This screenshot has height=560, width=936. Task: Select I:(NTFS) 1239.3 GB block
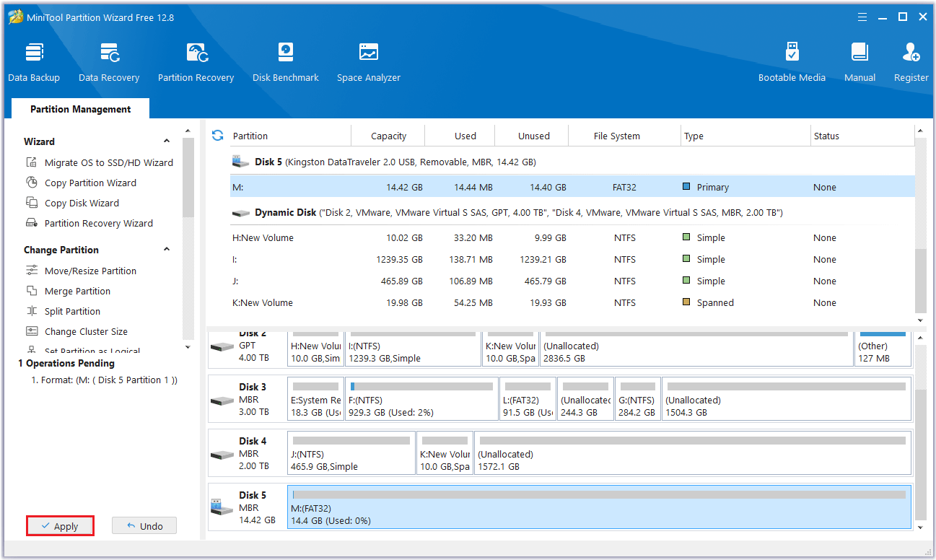coord(412,350)
